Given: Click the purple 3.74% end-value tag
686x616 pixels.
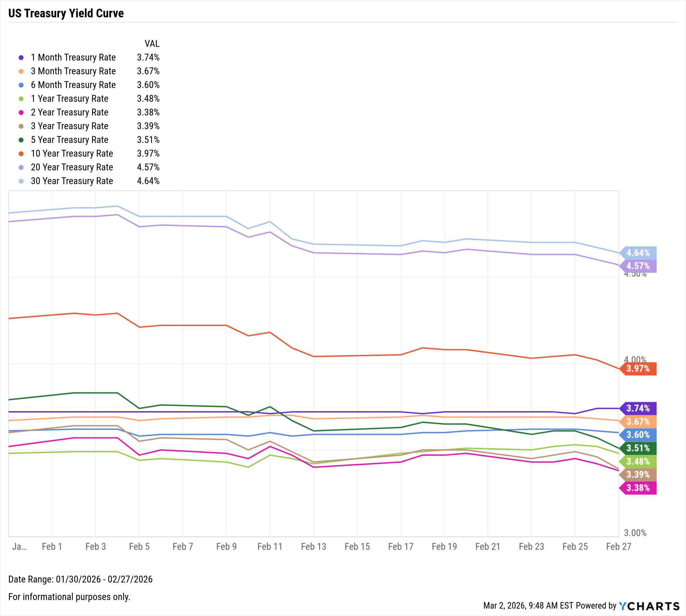Looking at the screenshot, I should (638, 408).
